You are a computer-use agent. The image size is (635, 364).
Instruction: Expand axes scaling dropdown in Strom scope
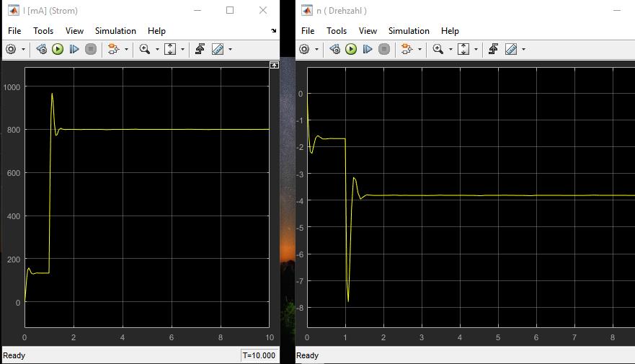[x=182, y=50]
